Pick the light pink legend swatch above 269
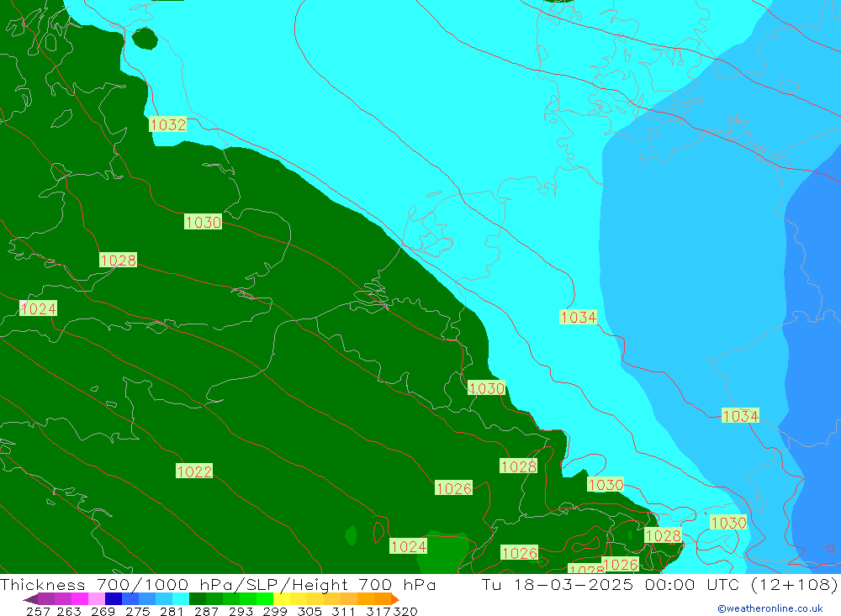This screenshot has height=616, width=841. 95,598
